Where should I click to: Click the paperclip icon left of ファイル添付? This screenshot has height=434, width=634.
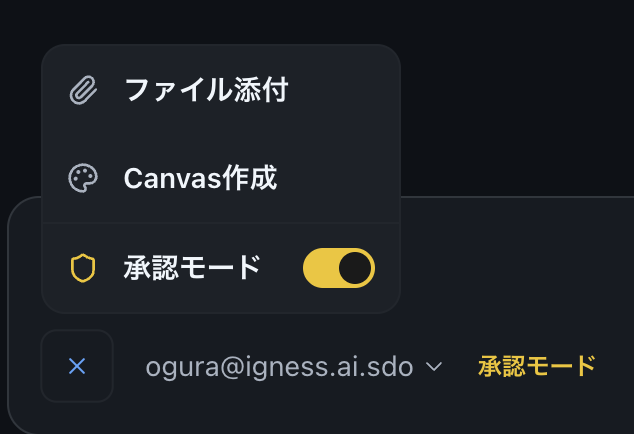[x=83, y=91]
